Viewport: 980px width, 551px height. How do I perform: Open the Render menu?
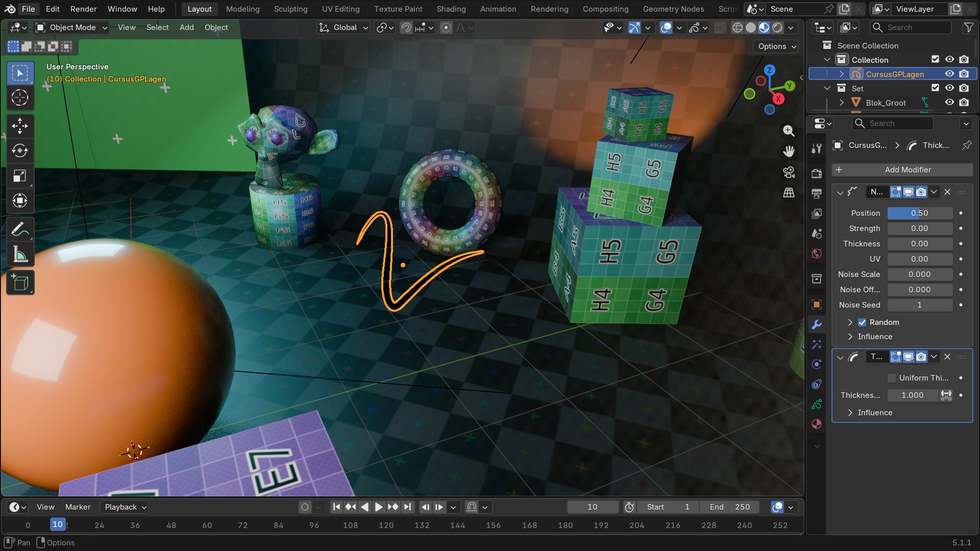83,9
